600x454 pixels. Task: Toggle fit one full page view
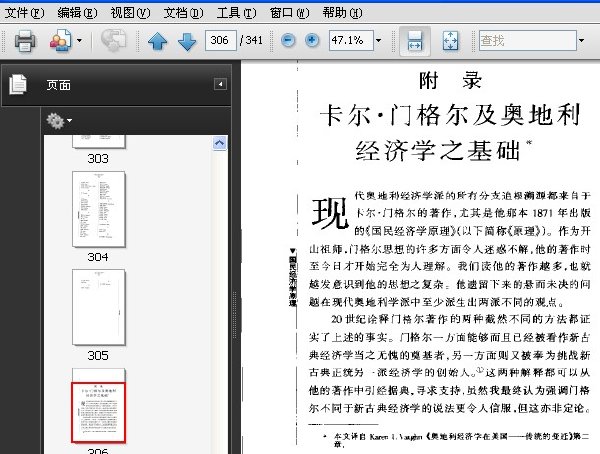(x=449, y=41)
